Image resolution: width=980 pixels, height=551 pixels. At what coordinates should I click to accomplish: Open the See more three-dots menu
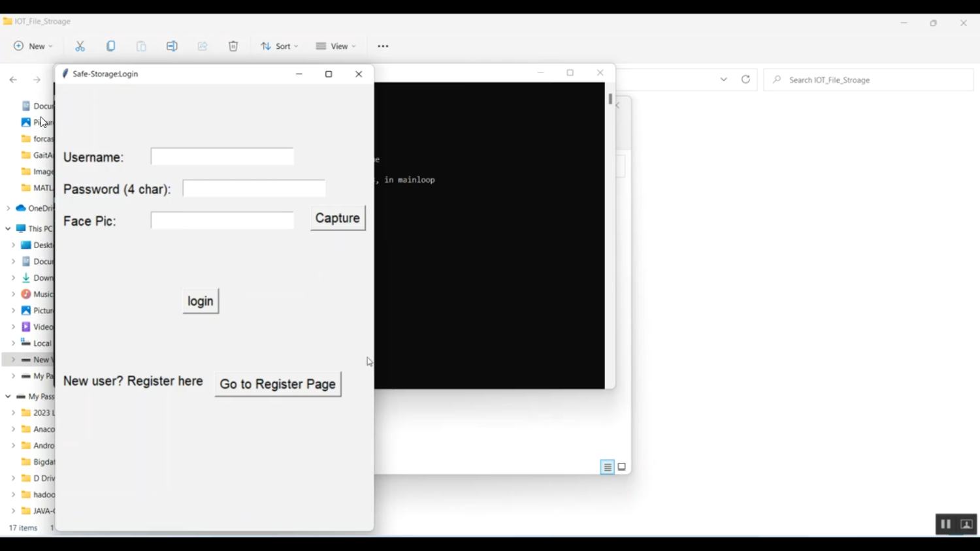coord(383,46)
